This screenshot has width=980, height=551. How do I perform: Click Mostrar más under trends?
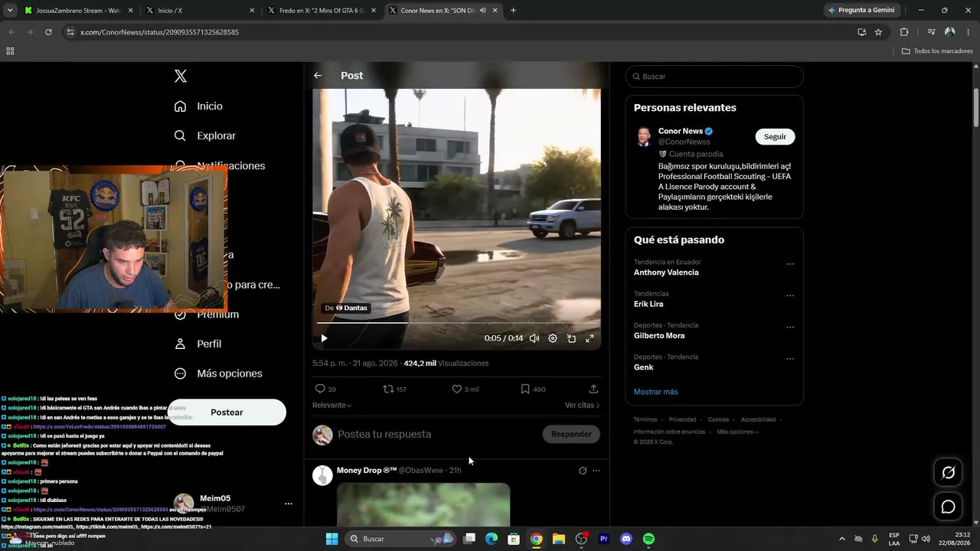click(656, 392)
